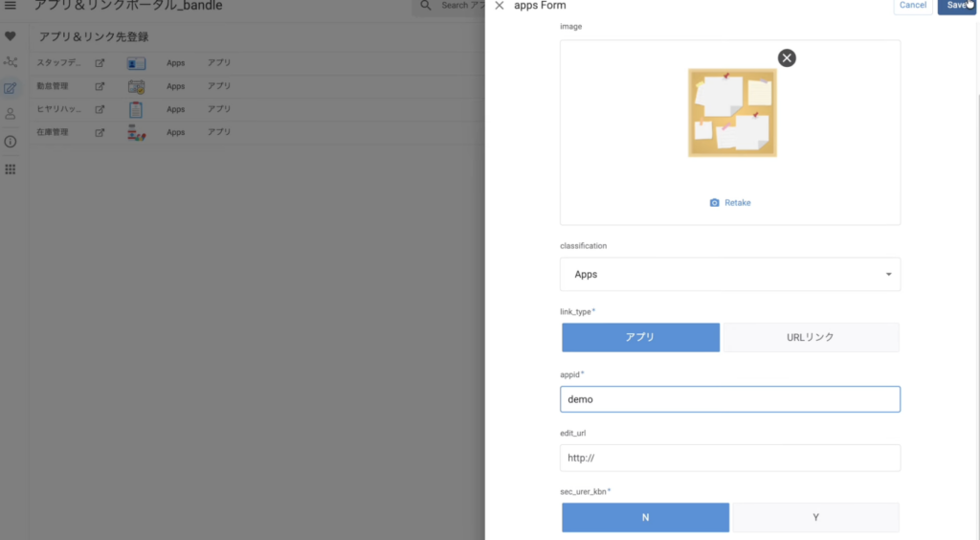Screen dimensions: 980x540
Task: Click the appid field containing demo
Action: click(729, 399)
